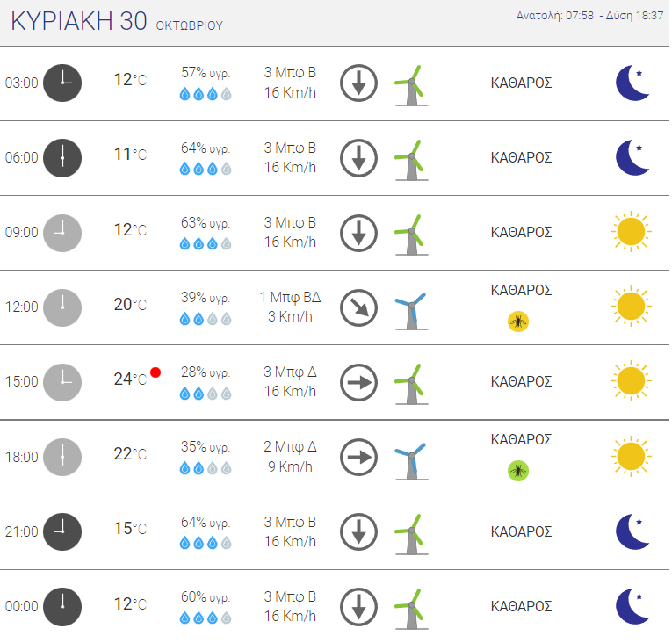Screen dimensions: 672x643
Task: Click the dark clock icon at 21:00
Action: coord(62,531)
